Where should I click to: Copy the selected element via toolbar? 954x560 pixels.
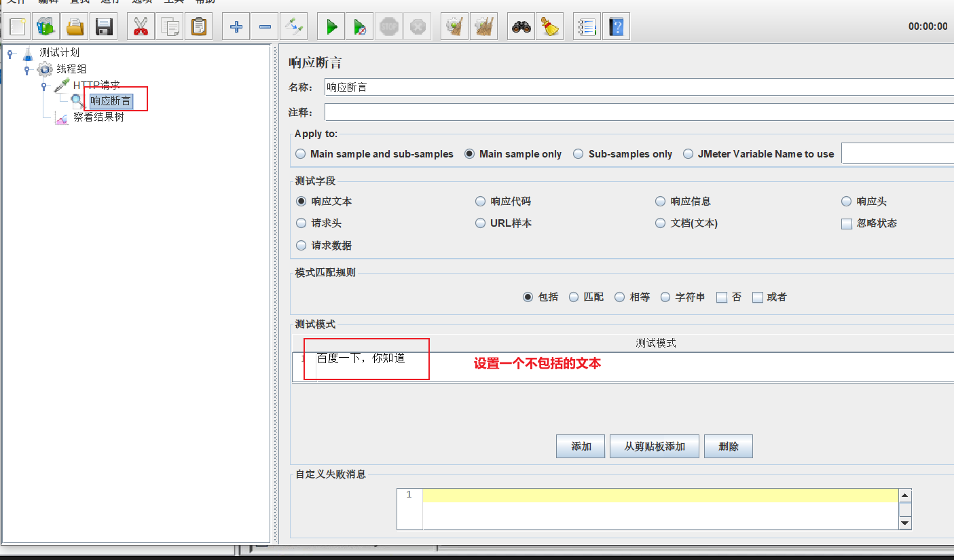(170, 27)
